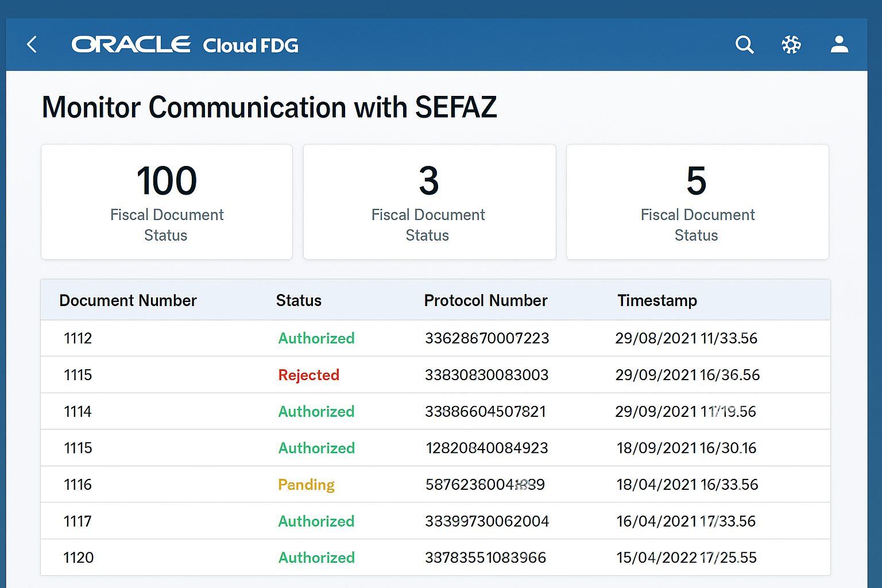Click the Monitor Communication with SEFAZ title
This screenshot has width=882, height=588.
click(x=269, y=107)
